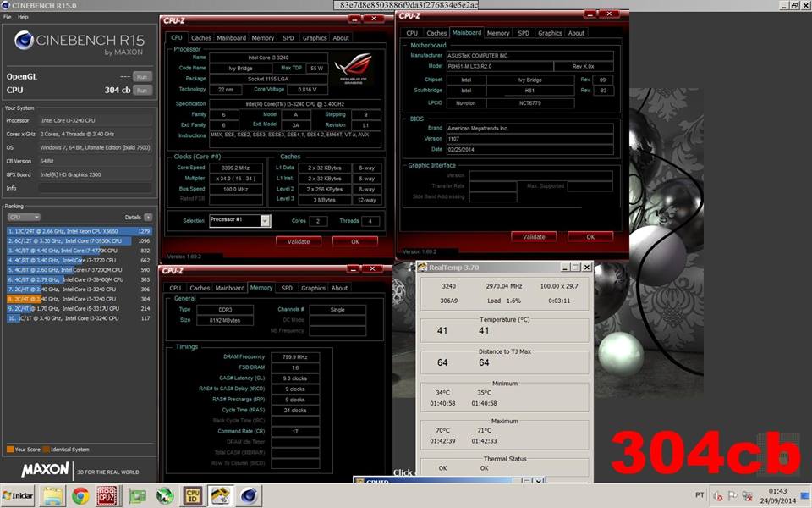Open the Help menu in Cinebench
812x508 pixels.
tap(24, 17)
